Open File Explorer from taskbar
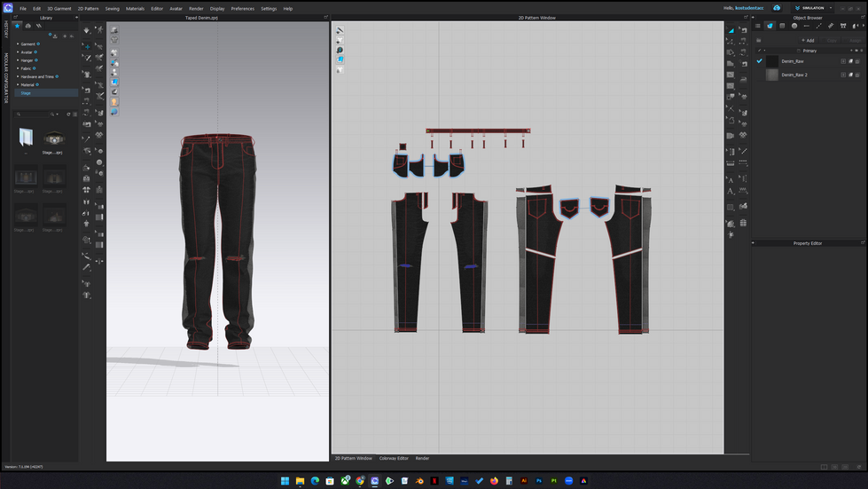The image size is (868, 489). [x=300, y=481]
